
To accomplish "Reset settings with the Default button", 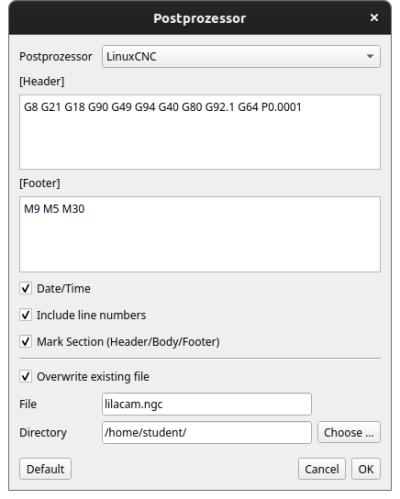I will coord(45,469).
